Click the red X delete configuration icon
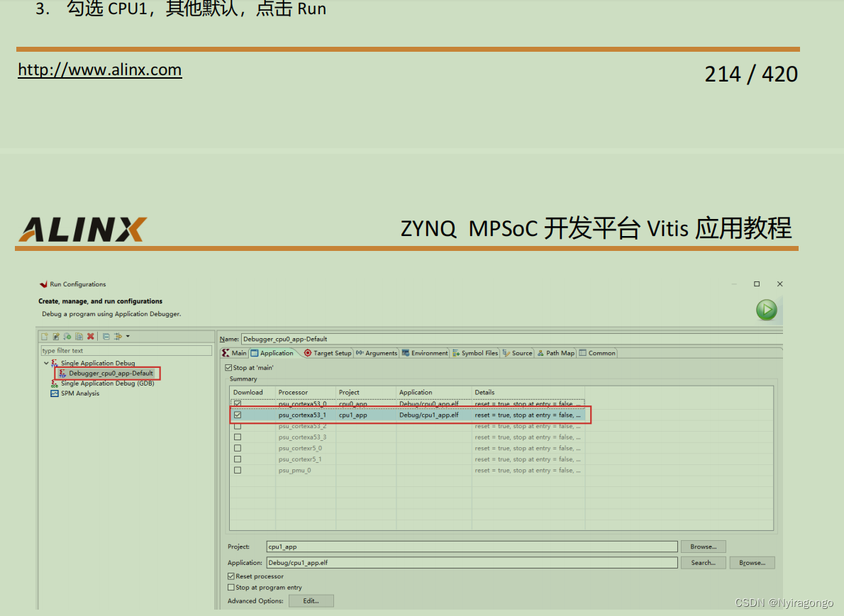The image size is (844, 616). click(91, 336)
